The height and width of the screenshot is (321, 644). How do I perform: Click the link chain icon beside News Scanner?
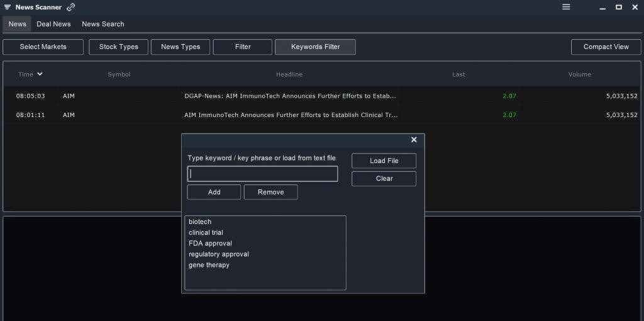[x=70, y=7]
